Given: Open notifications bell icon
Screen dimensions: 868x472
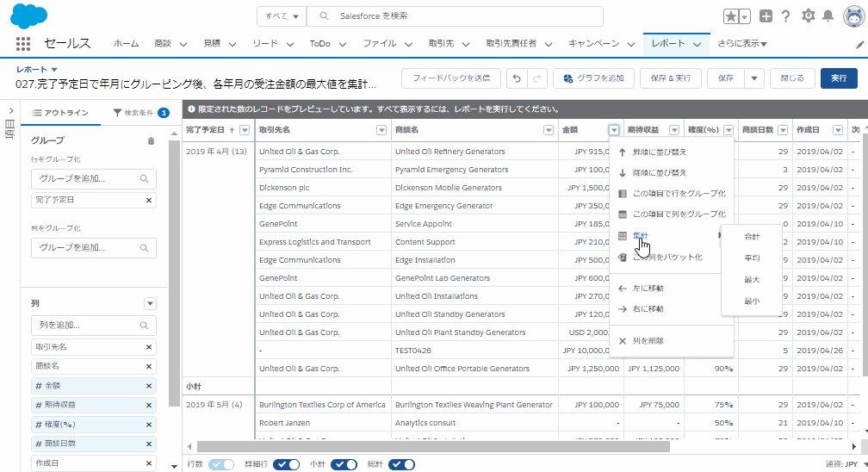Looking at the screenshot, I should pos(828,16).
